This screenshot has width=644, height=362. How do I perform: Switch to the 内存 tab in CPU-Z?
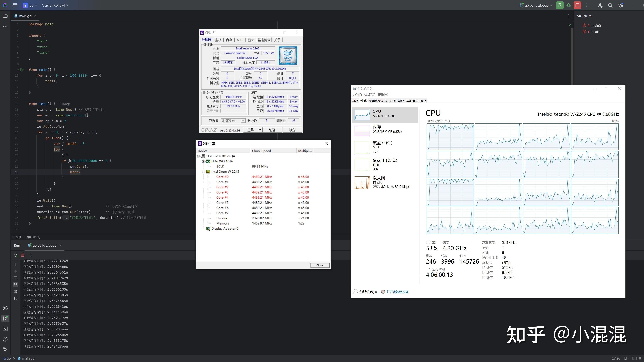point(229,40)
